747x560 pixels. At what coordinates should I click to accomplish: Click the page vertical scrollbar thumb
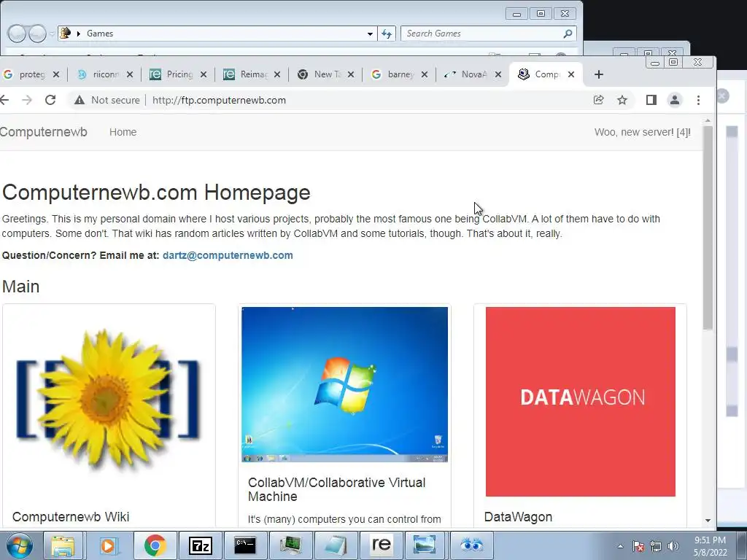coord(708,227)
